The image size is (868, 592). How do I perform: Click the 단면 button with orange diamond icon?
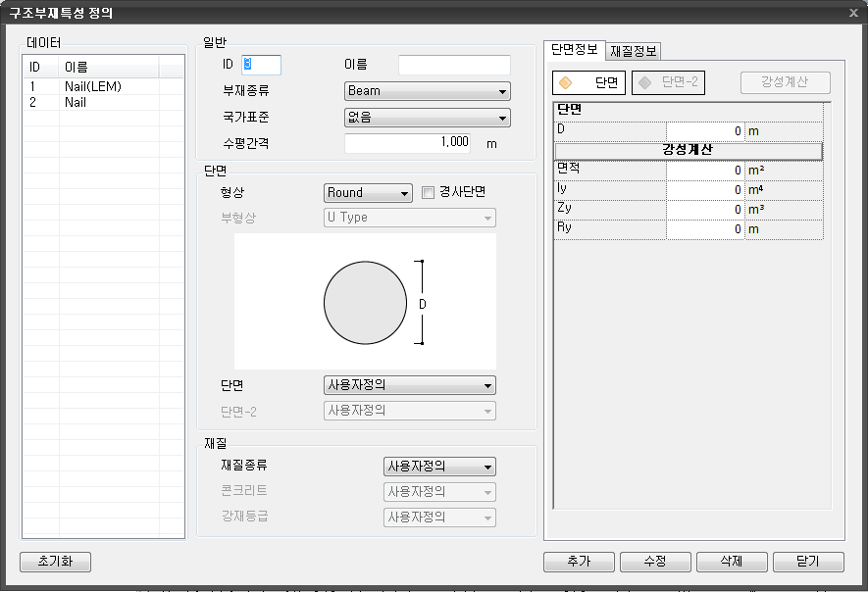point(588,83)
